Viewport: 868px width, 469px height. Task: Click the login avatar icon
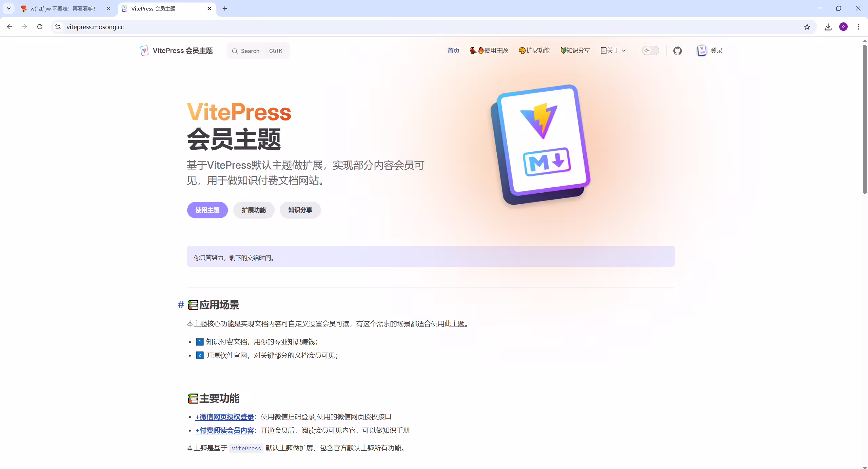click(x=702, y=51)
